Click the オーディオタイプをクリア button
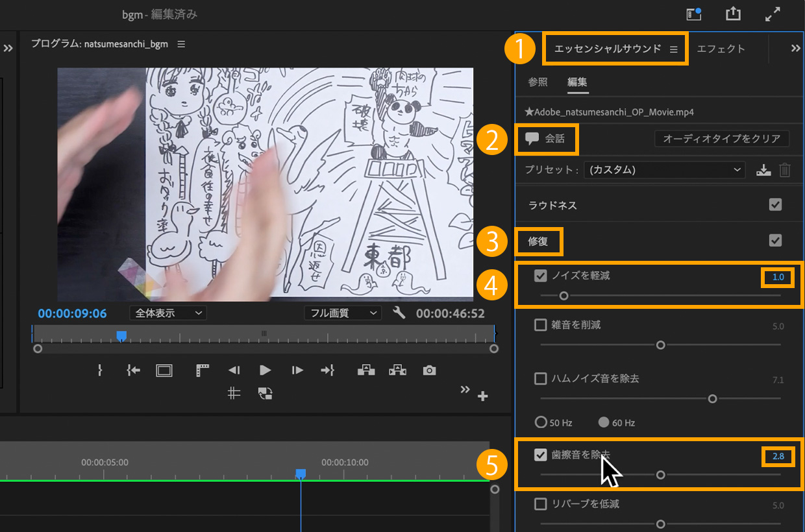Image resolution: width=805 pixels, height=532 pixels. point(722,139)
